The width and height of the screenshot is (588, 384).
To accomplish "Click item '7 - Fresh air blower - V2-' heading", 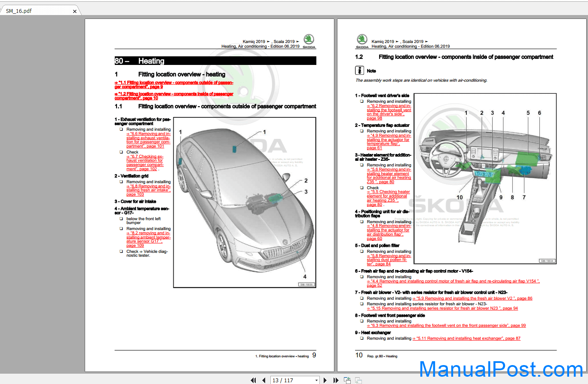I will point(431,292).
